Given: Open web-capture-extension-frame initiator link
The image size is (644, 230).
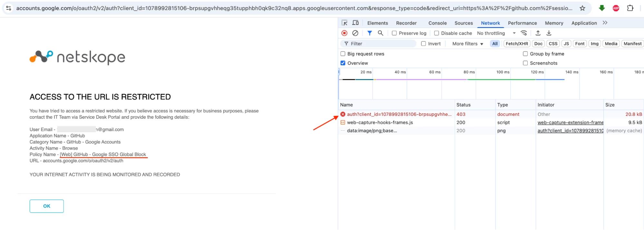Looking at the screenshot, I should point(570,123).
